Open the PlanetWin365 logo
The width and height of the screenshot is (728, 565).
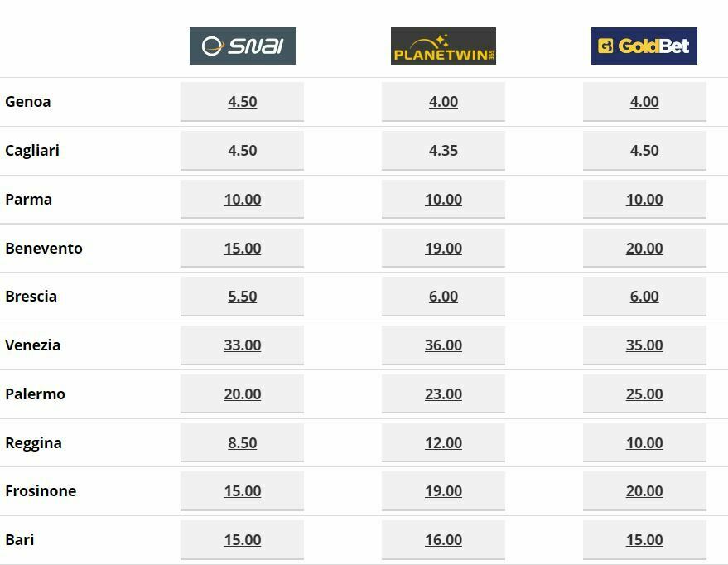point(443,46)
